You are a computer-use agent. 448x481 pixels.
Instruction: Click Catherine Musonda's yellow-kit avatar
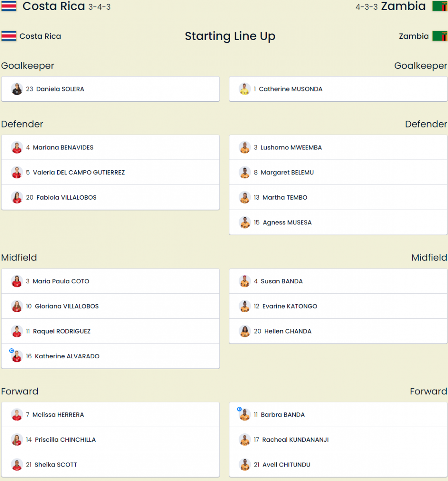pos(245,89)
